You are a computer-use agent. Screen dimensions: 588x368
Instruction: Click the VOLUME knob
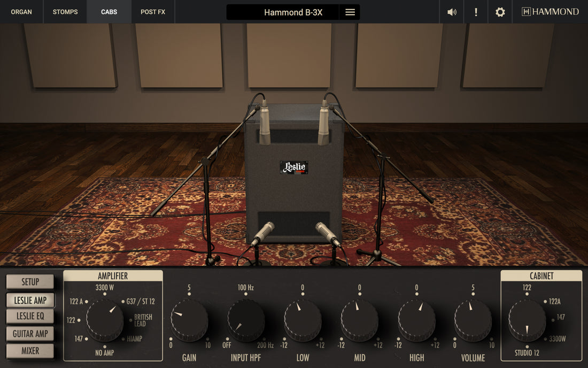pyautogui.click(x=473, y=320)
